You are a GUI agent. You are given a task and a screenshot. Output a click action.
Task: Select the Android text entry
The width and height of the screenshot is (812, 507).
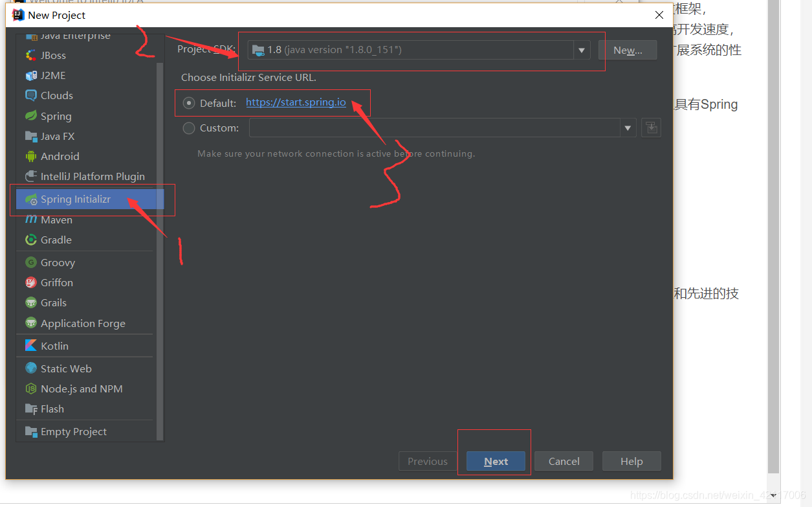(x=60, y=157)
